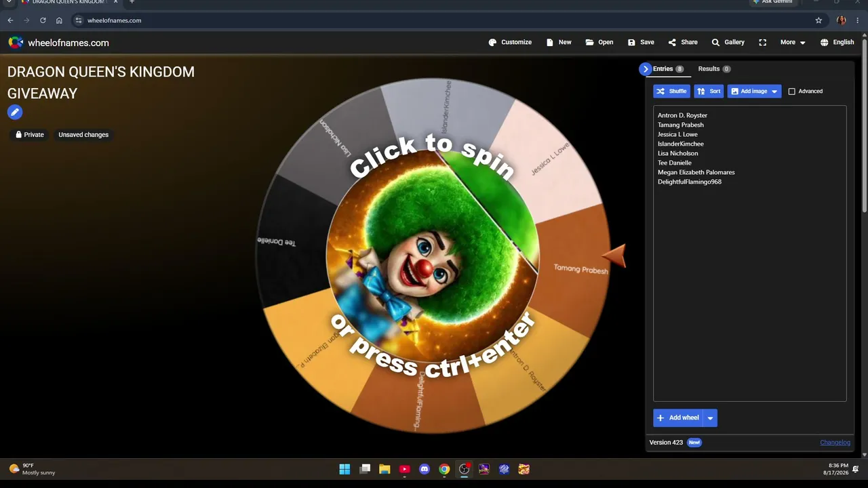Open YouTube from the taskbar
The image size is (868, 488).
coord(405,469)
